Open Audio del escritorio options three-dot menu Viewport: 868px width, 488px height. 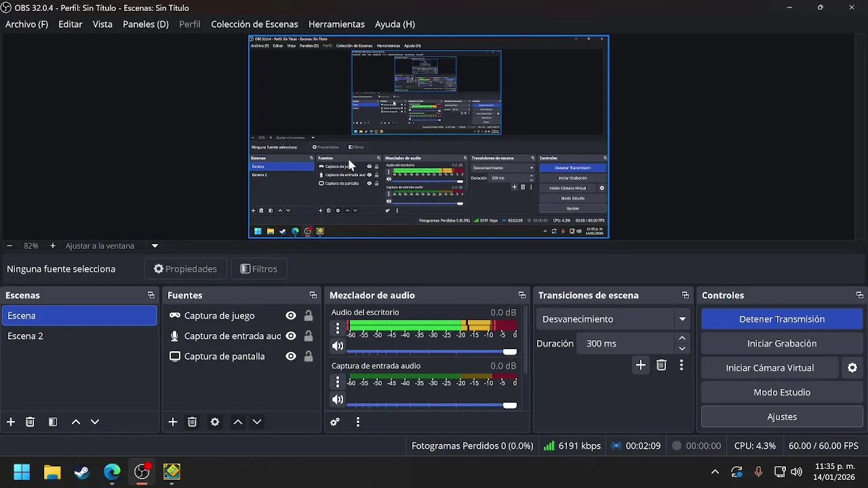pos(338,328)
